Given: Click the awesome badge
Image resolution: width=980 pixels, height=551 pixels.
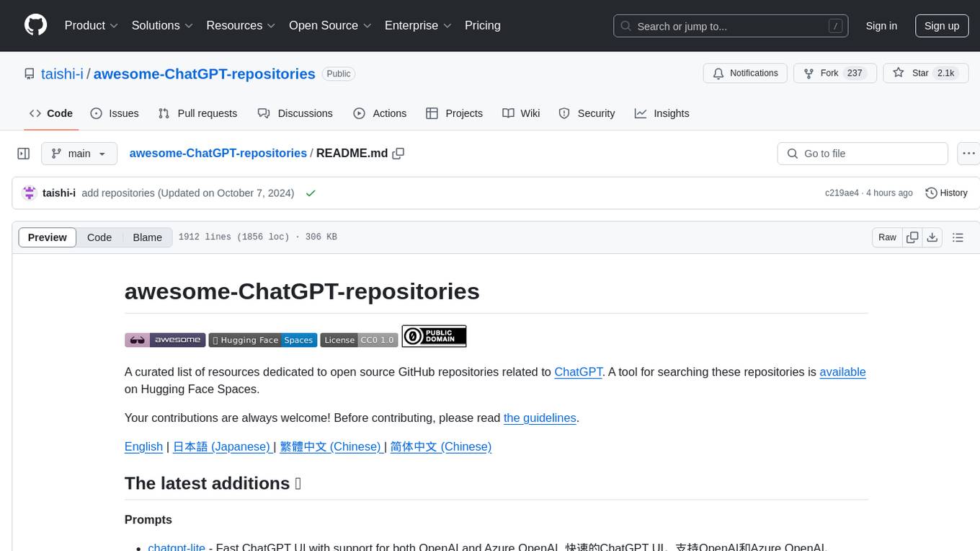Looking at the screenshot, I should click(x=165, y=340).
